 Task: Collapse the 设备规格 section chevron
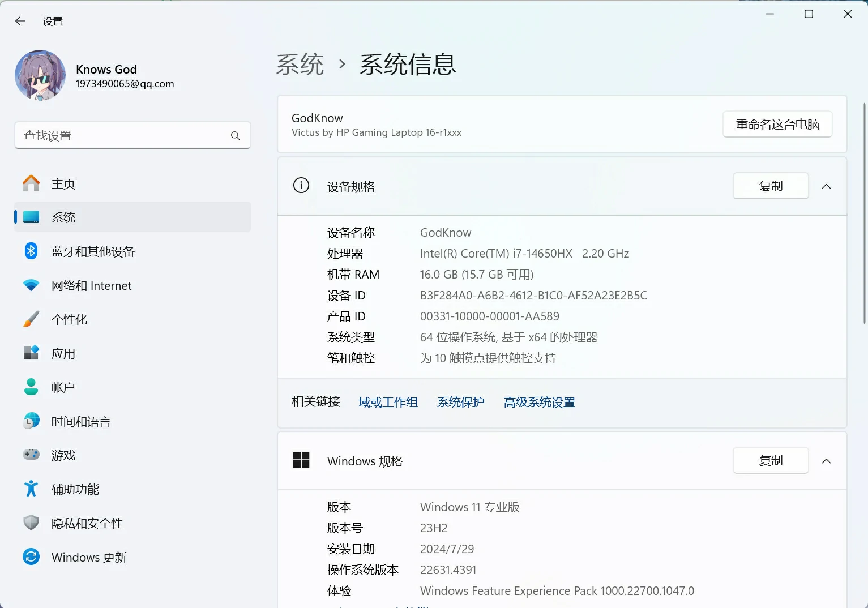827,186
